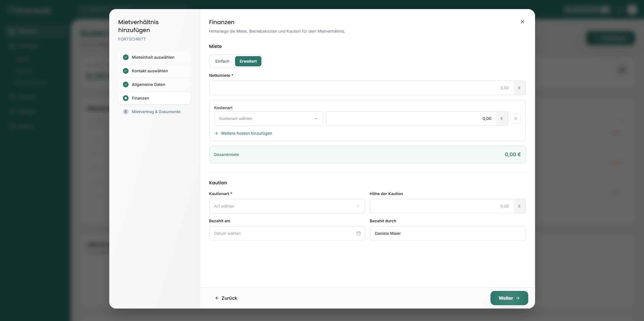Click the Höhe der Kaution label

[386, 194]
